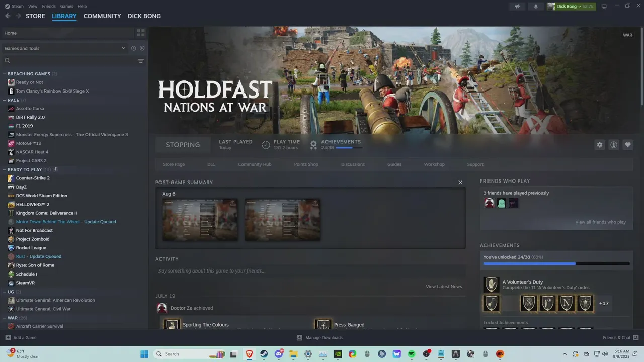Screen dimensions: 644x362
Task: Open A Volunteer's Duty achievement icon
Action: coord(491,285)
